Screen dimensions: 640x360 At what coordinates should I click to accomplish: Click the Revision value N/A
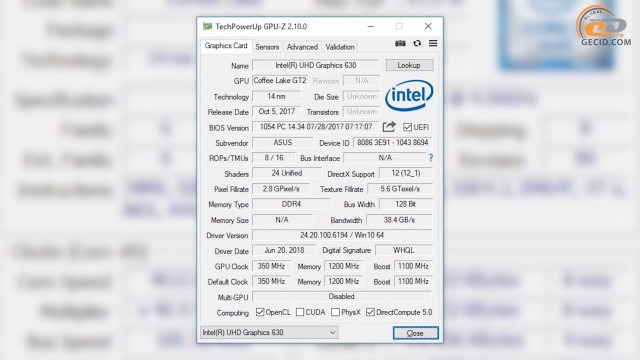click(x=362, y=81)
